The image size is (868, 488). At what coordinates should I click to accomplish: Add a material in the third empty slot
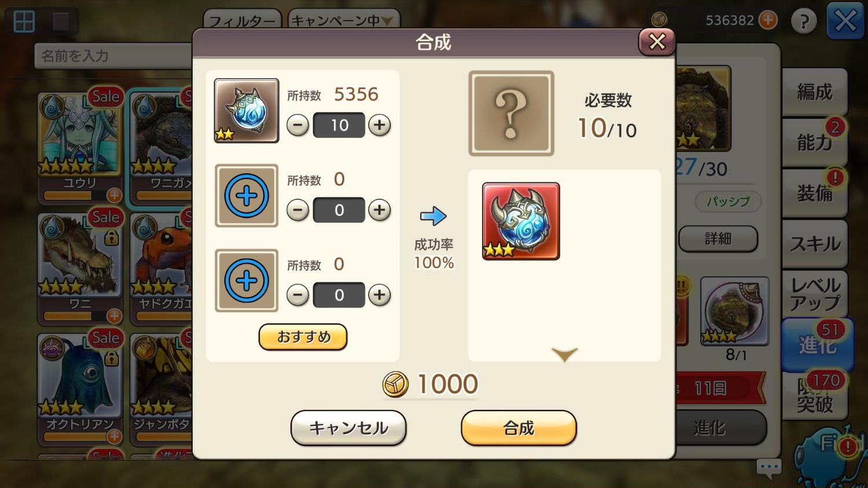click(x=247, y=281)
